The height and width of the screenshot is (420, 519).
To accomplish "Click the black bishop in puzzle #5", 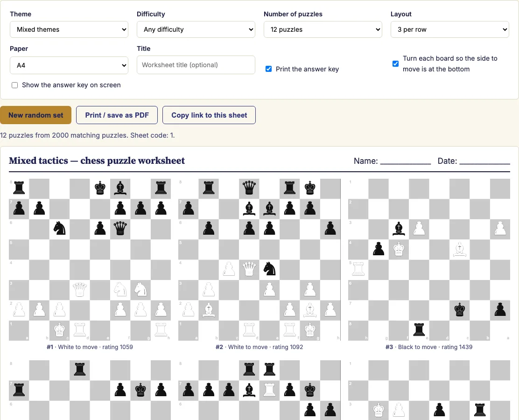I will coord(249,390).
